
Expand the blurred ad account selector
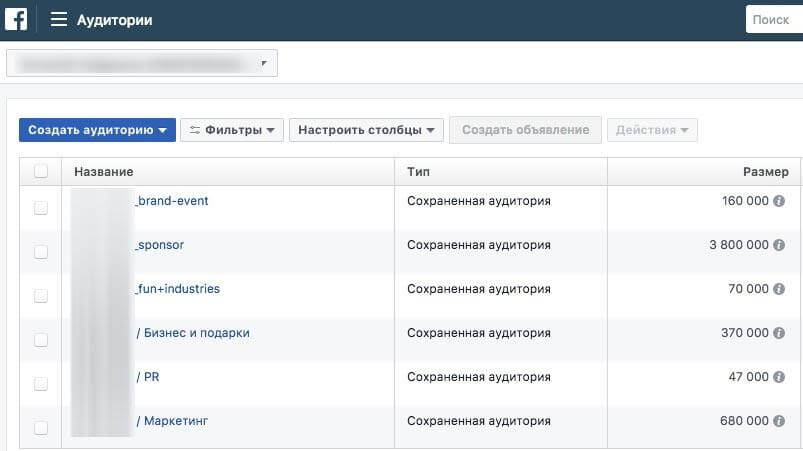coord(142,64)
